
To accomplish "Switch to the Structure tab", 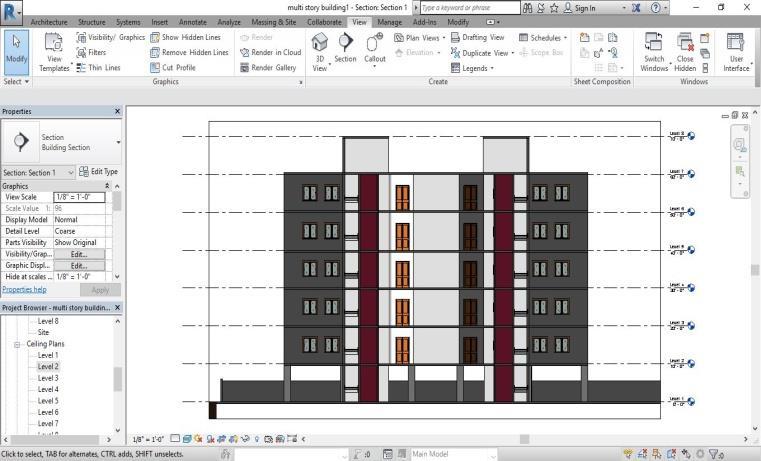I will point(92,22).
